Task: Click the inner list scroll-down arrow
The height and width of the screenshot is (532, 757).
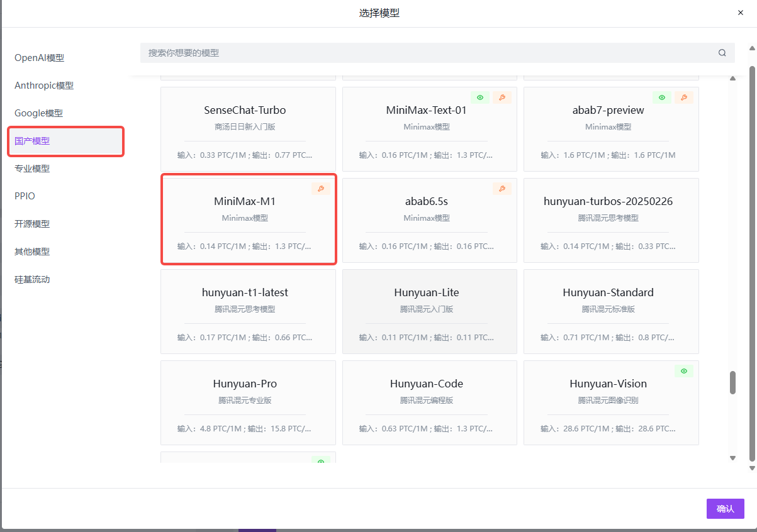Action: tap(732, 458)
